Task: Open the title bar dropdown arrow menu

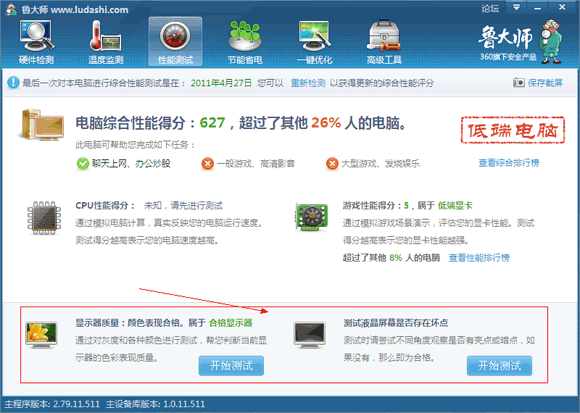Action: tap(516, 7)
